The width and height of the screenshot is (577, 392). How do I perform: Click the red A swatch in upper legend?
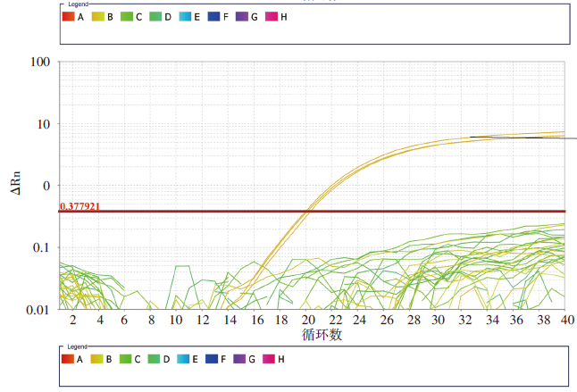click(69, 17)
